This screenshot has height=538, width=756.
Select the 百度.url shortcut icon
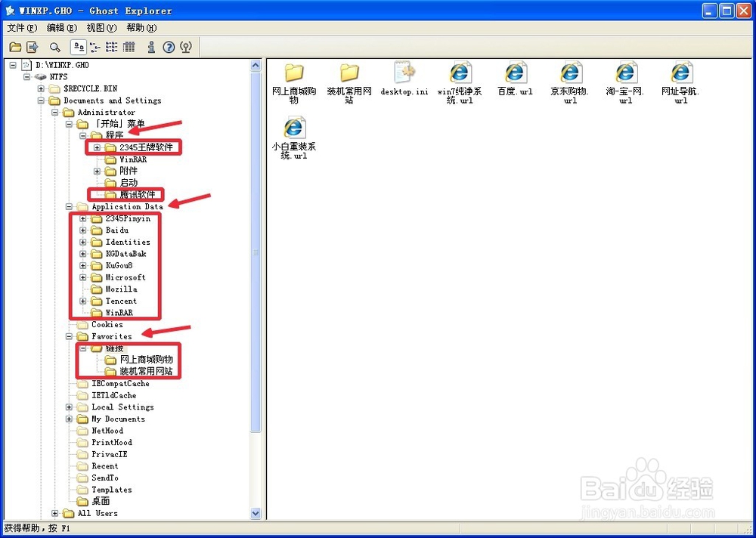(x=515, y=73)
